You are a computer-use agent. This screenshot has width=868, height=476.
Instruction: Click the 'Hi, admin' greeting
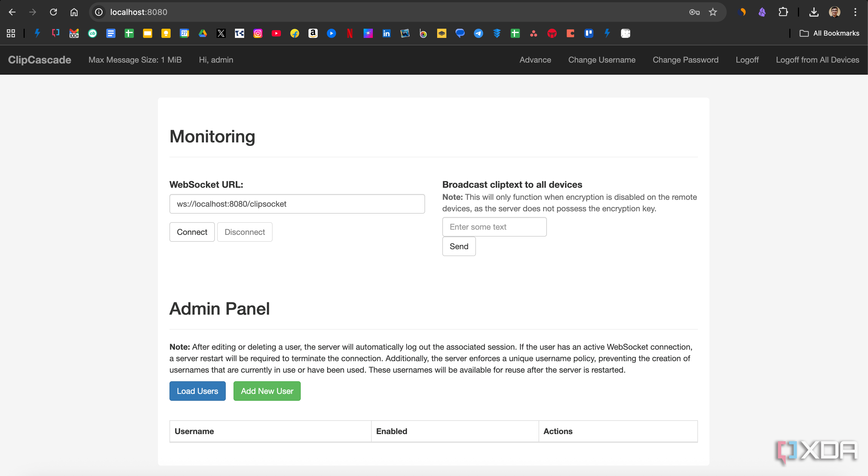(216, 60)
